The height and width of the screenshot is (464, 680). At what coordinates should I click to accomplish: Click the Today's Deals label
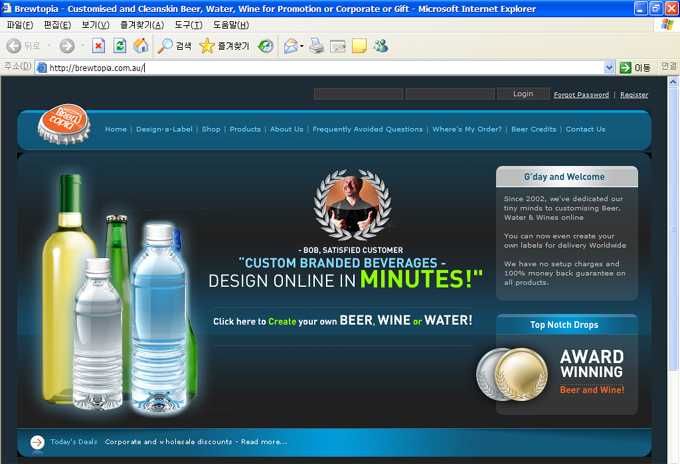pos(74,442)
